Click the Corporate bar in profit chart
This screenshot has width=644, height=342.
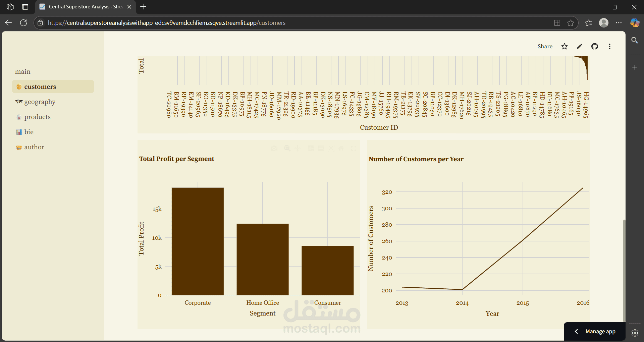point(198,241)
